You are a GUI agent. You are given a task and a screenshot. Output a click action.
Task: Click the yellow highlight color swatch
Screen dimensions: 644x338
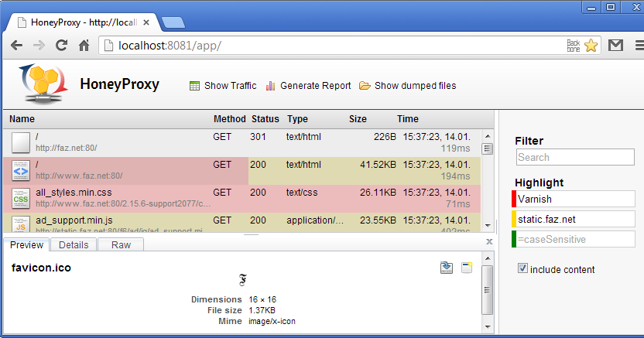pos(513,219)
